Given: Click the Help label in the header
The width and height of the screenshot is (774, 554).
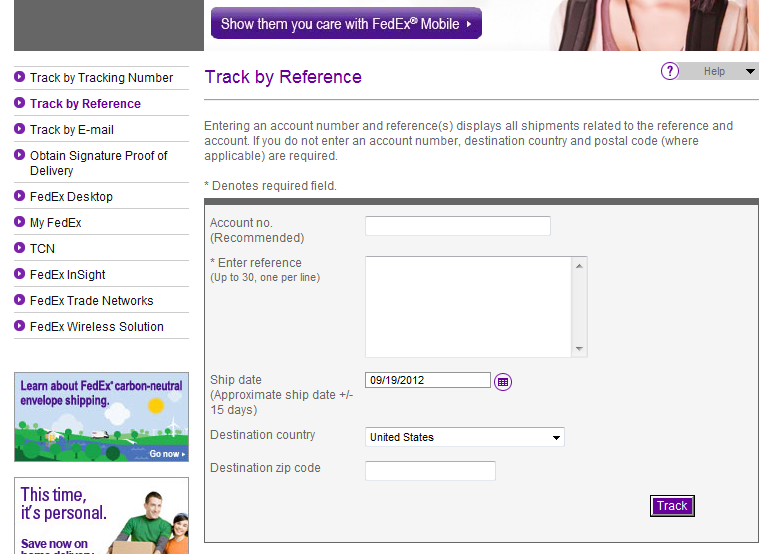Looking at the screenshot, I should (714, 72).
